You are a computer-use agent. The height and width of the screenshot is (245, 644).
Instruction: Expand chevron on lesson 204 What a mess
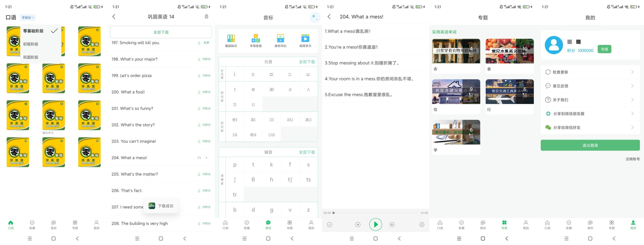(206, 158)
